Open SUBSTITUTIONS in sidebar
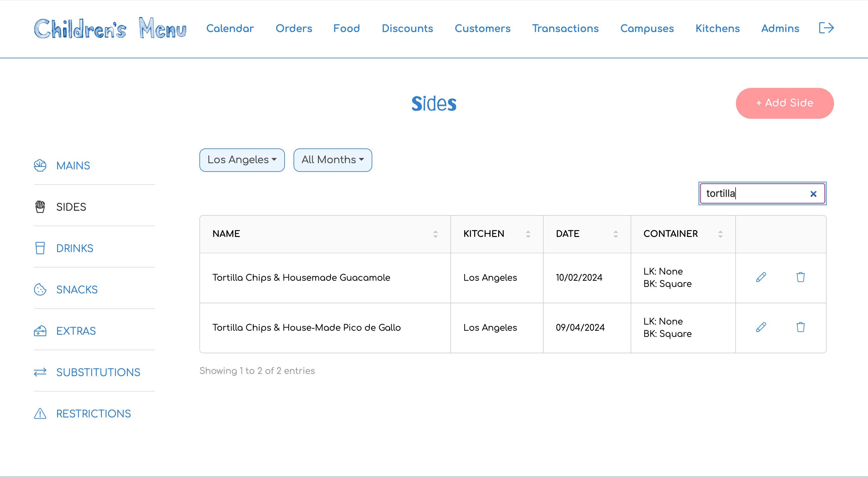 click(98, 372)
